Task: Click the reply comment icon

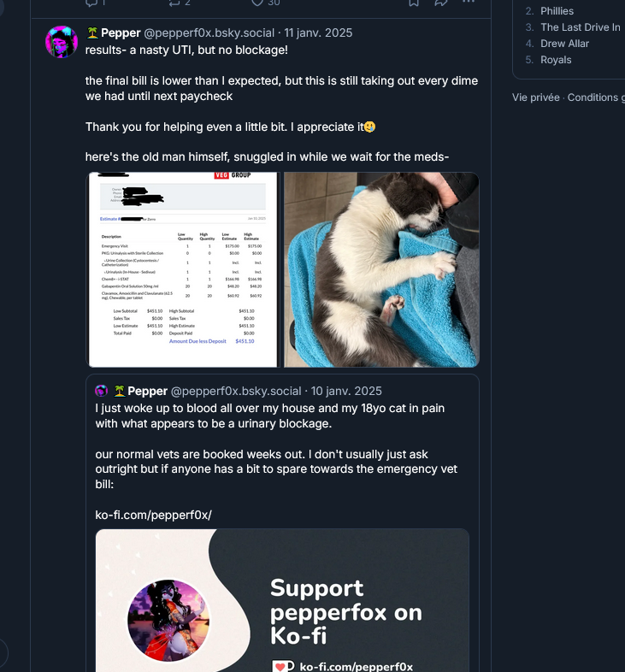Action: click(91, 3)
